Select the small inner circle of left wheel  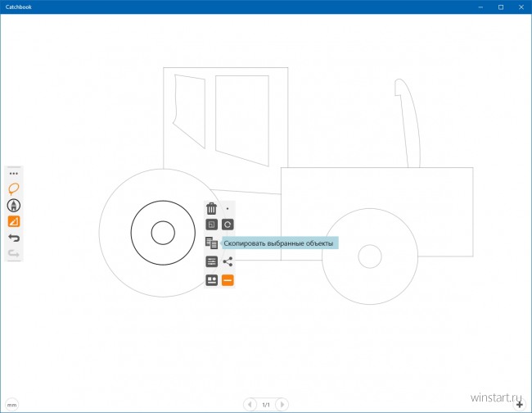(163, 233)
